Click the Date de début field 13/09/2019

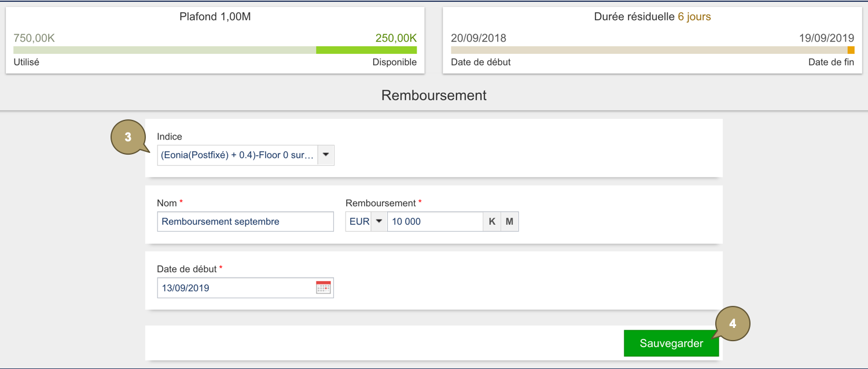tap(236, 288)
